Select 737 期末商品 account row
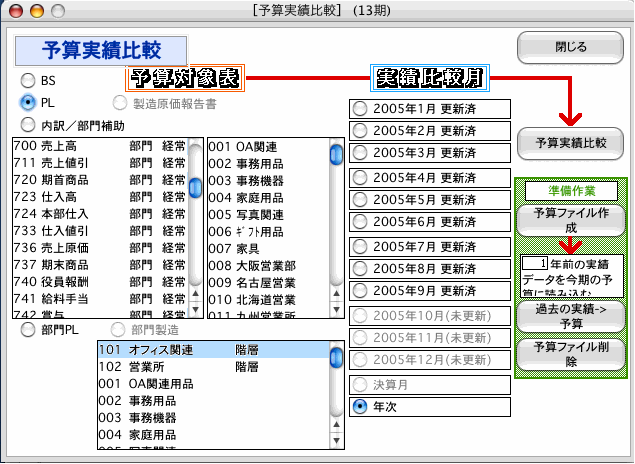This screenshot has width=635, height=464. coord(98,265)
